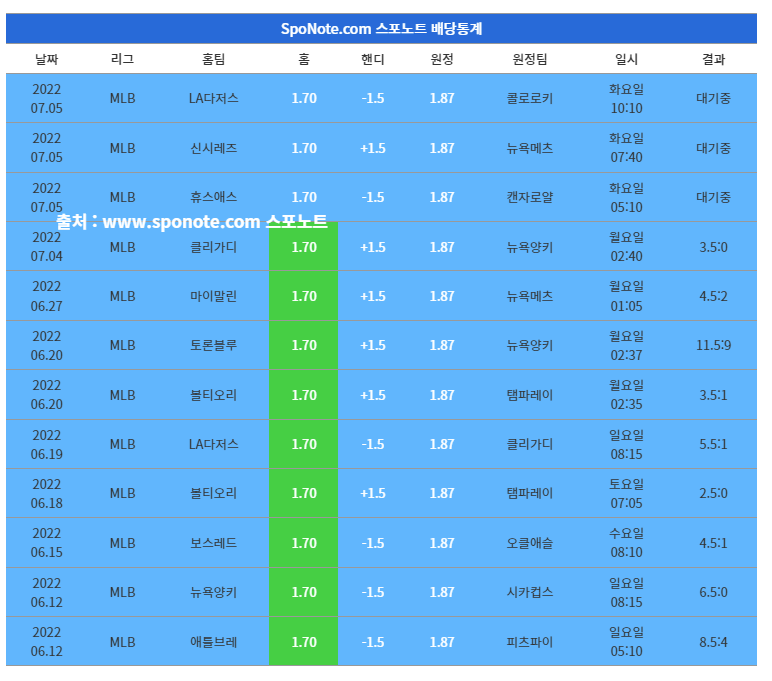The image size is (772, 681).
Task: Select the 원정팀 column header
Action: point(529,59)
